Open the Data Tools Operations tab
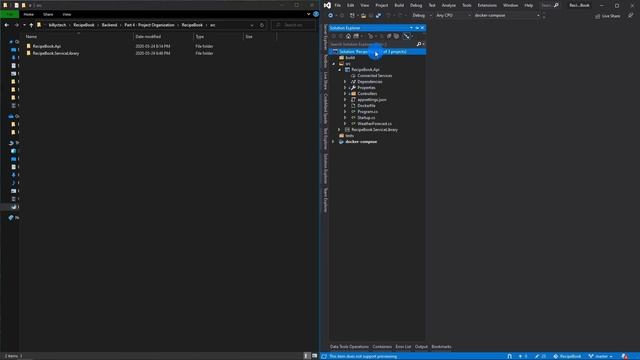This screenshot has height=360, width=640. point(349,347)
